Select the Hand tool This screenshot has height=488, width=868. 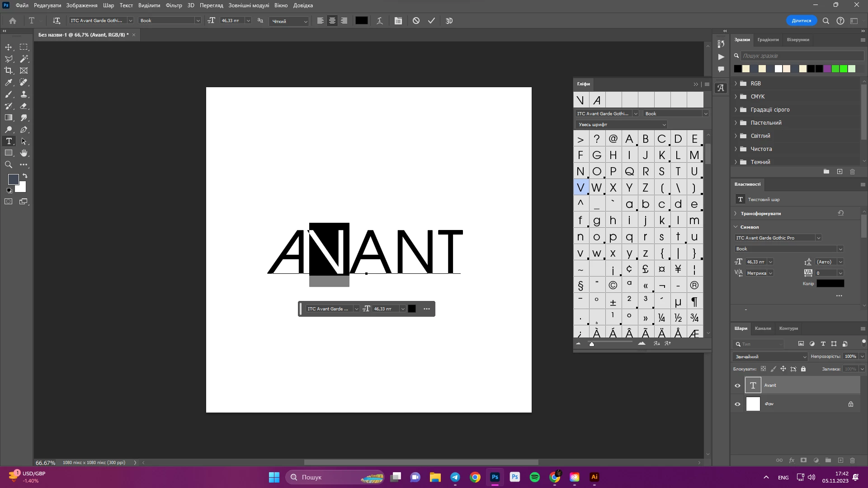click(24, 153)
